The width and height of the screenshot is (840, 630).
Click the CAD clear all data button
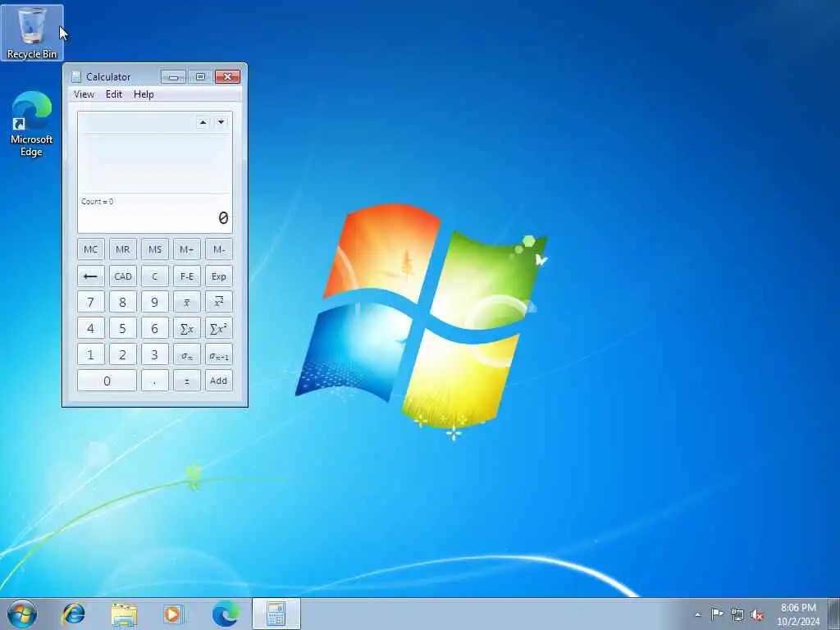coord(123,276)
